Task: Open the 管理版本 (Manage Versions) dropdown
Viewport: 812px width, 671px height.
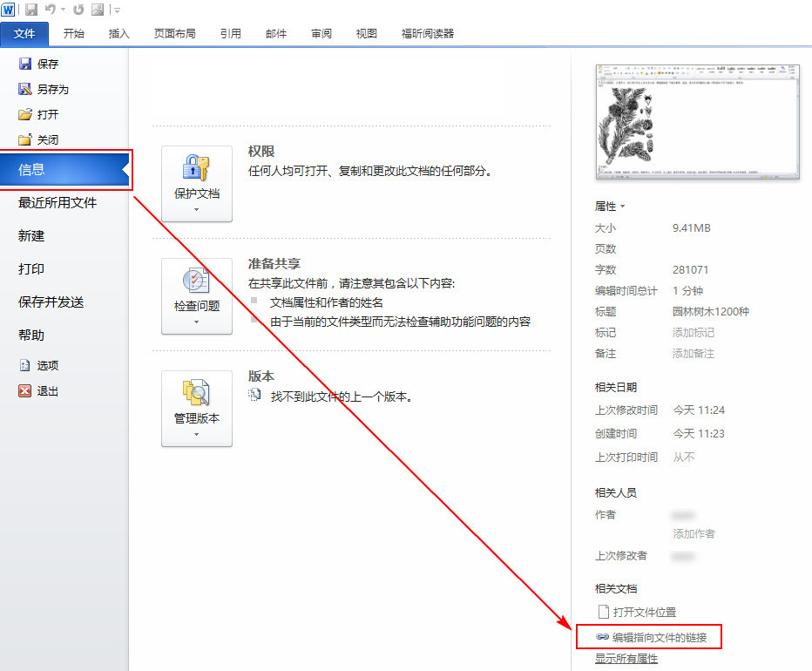Action: (197, 409)
